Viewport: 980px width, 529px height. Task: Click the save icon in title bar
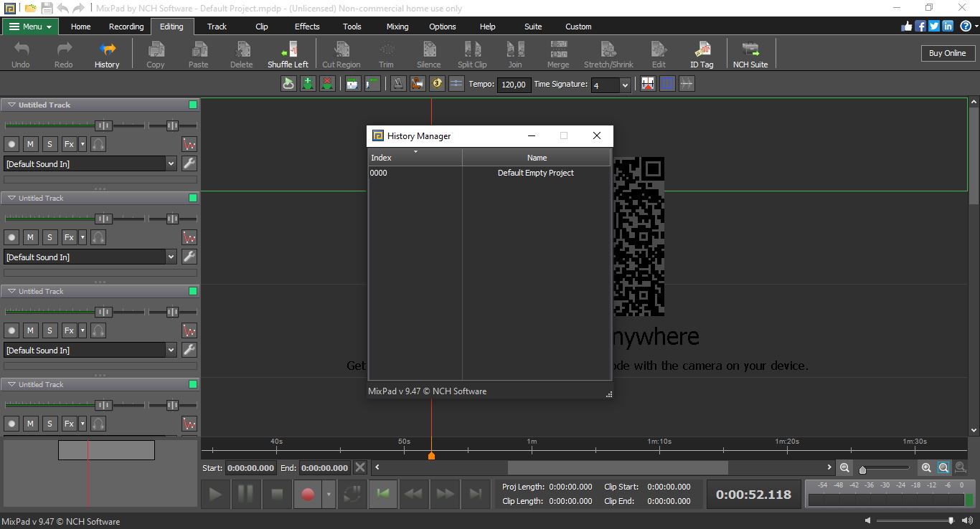(x=47, y=9)
